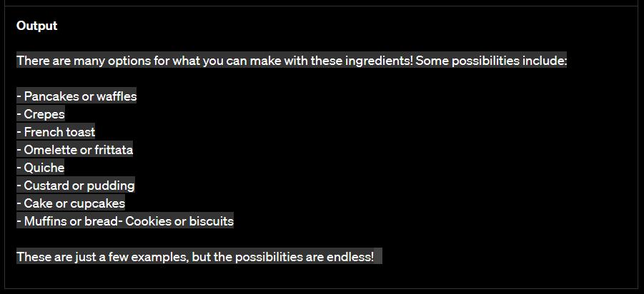644x294 pixels.
Task: Select the 'Quiche' list line
Action: pyautogui.click(x=41, y=168)
